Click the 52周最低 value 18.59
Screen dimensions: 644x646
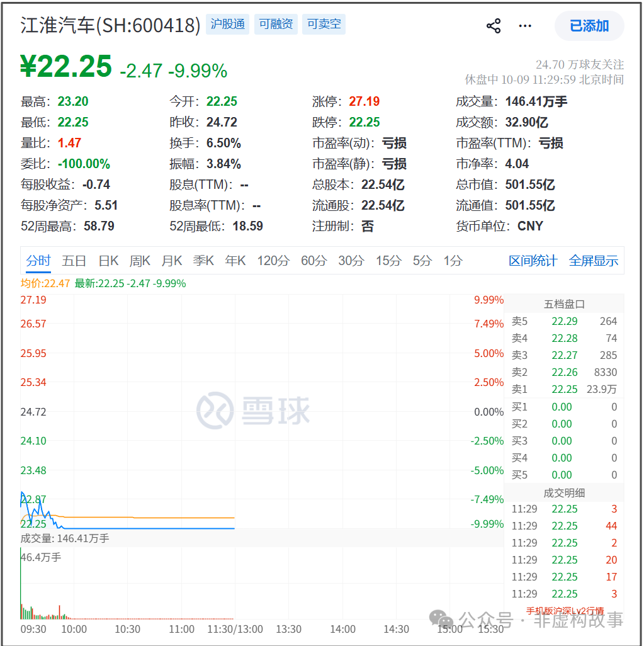247,226
